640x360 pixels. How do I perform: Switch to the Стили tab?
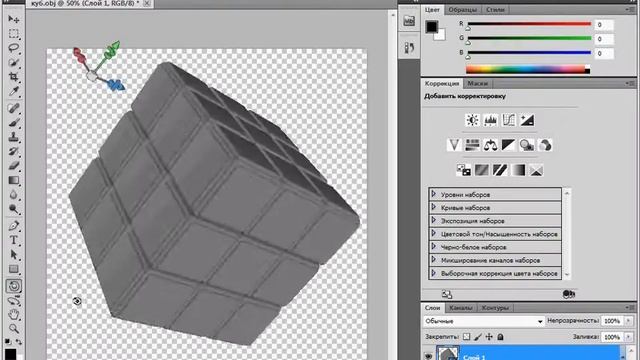coord(495,9)
